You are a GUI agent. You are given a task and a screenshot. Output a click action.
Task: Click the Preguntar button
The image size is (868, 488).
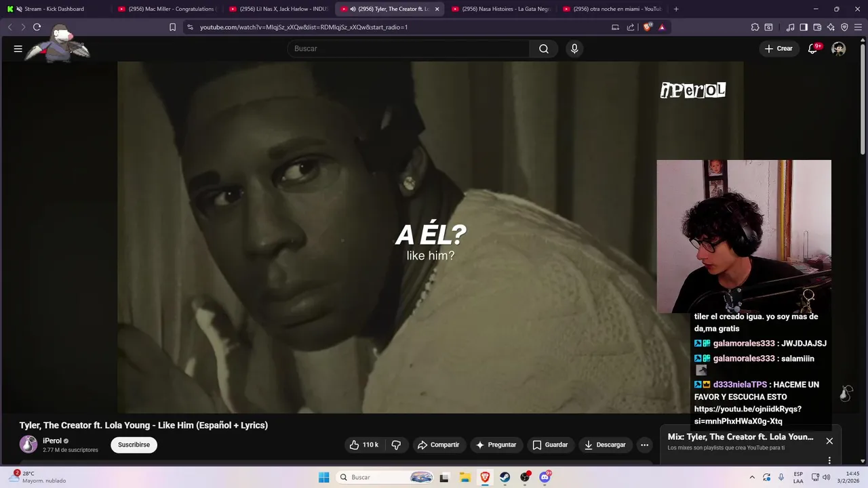496,445
